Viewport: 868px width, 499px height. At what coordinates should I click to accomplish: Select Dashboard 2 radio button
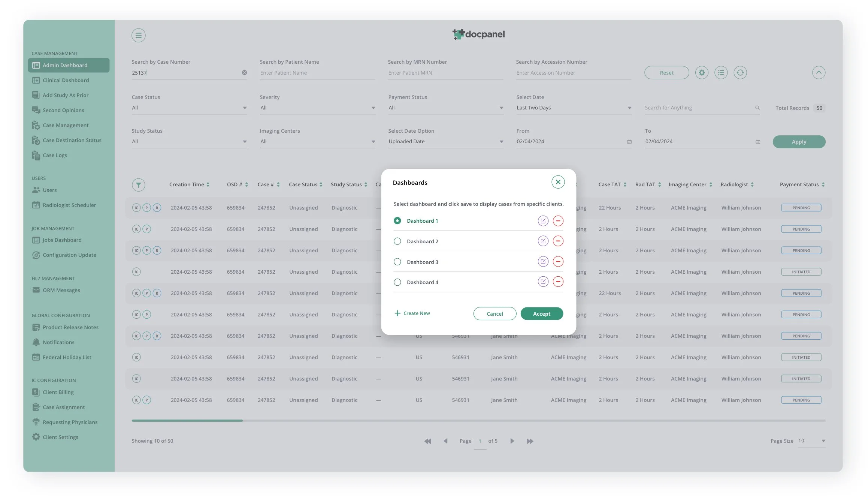pos(397,241)
